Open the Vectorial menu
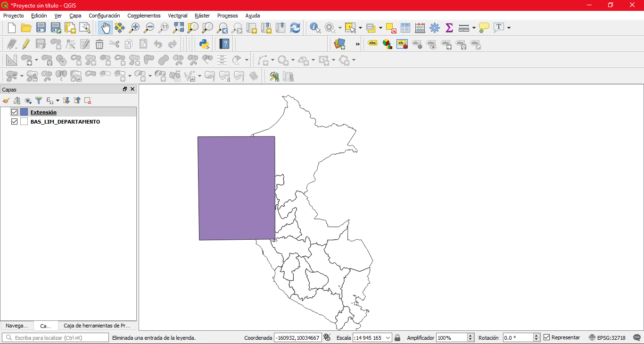Viewport: 644px width, 344px height. [177, 16]
